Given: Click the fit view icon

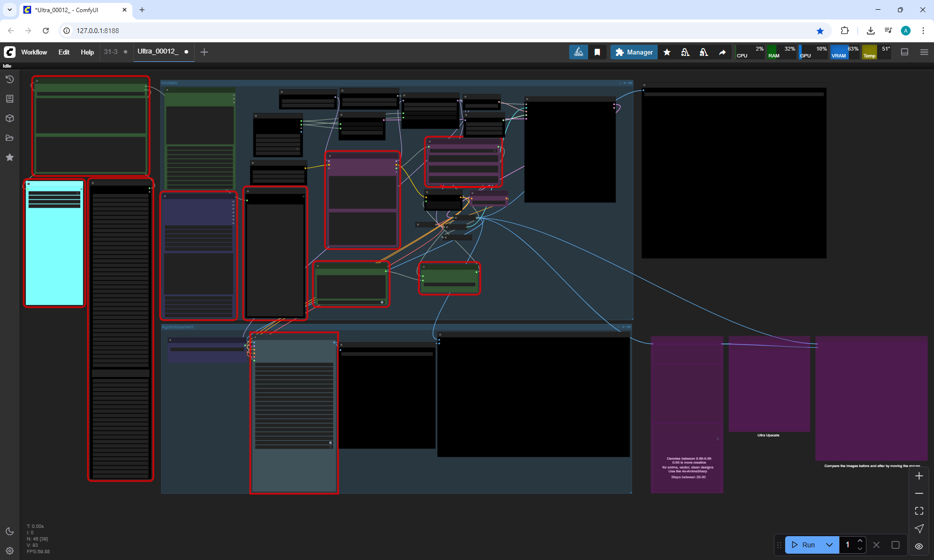Looking at the screenshot, I should pyautogui.click(x=919, y=511).
